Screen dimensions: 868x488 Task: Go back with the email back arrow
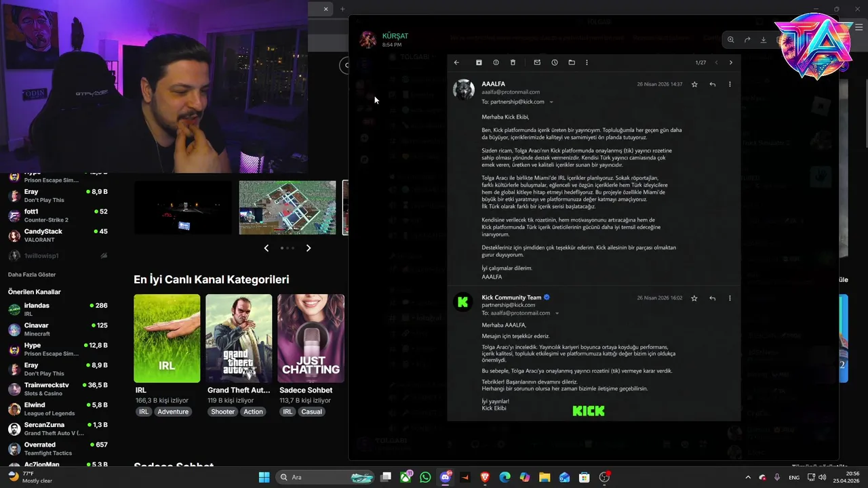[x=456, y=62]
